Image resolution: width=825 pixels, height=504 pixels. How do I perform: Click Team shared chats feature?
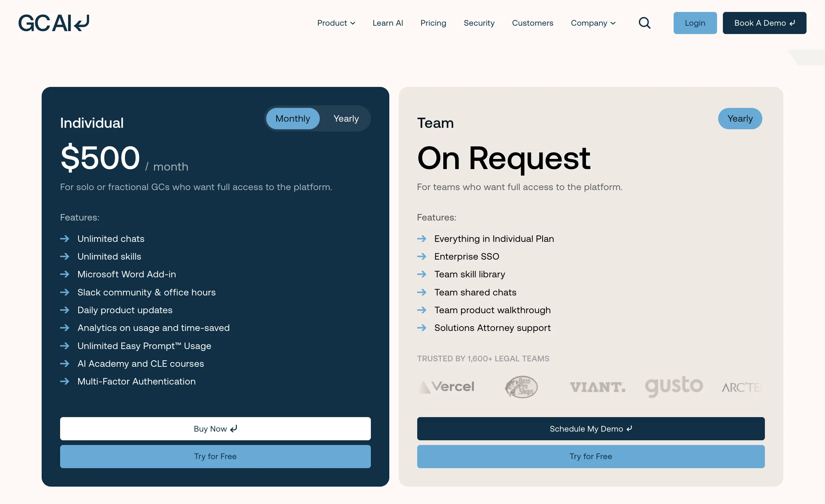point(475,292)
